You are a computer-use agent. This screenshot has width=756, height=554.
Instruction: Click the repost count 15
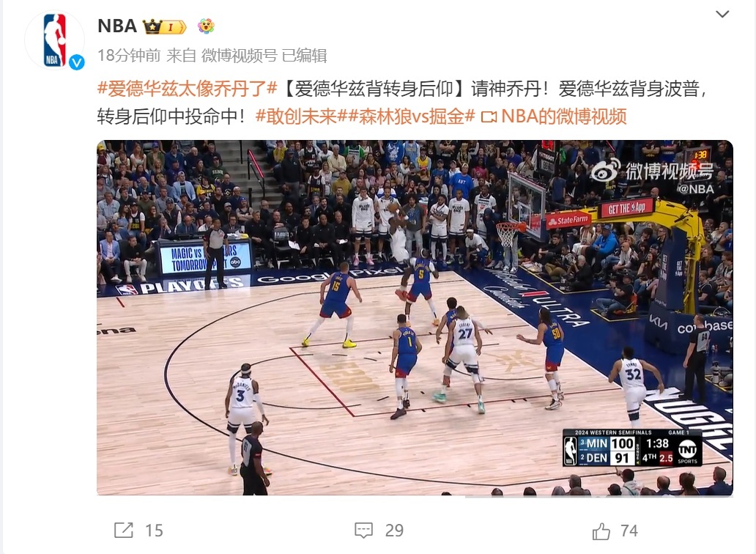point(155,531)
